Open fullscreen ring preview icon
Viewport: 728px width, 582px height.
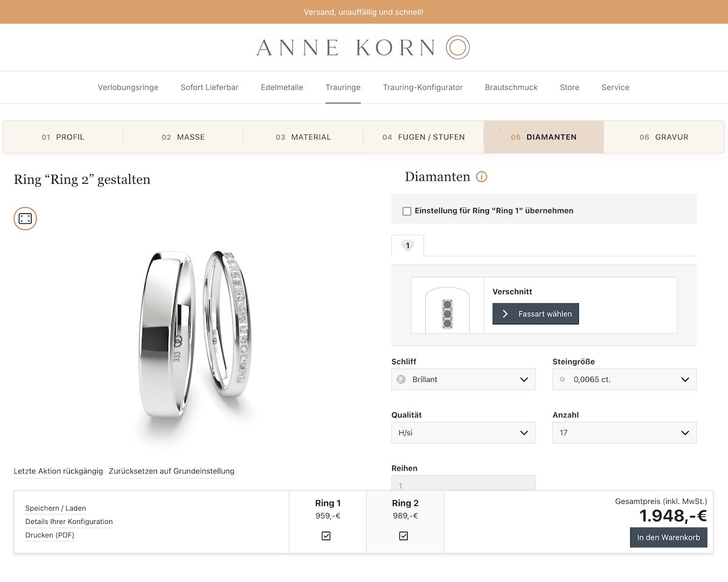[25, 218]
